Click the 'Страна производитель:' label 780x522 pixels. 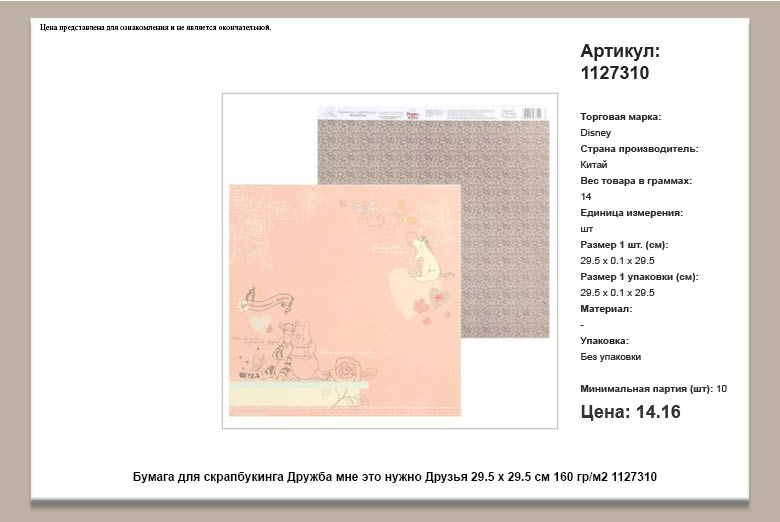pyautogui.click(x=639, y=149)
